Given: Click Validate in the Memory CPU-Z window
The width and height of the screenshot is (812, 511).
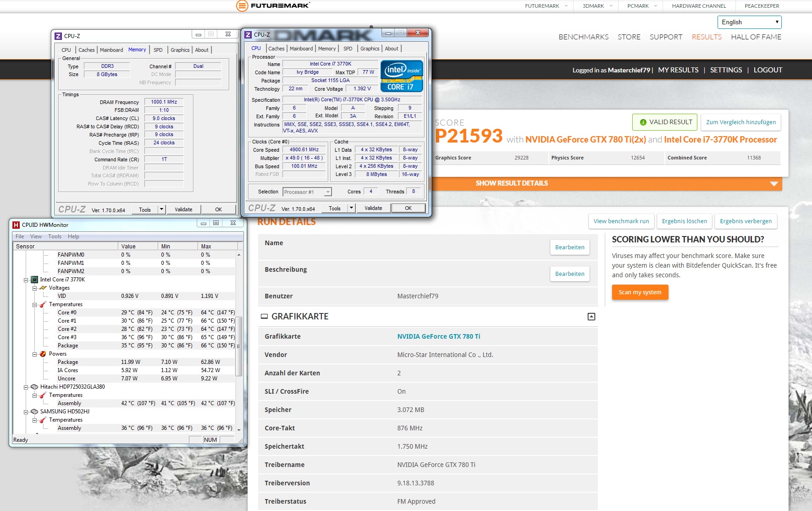Looking at the screenshot, I should [x=183, y=209].
